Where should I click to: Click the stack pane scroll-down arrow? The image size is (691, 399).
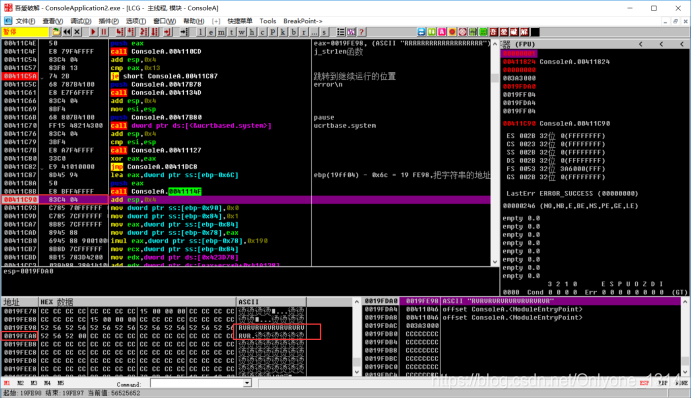[x=685, y=372]
